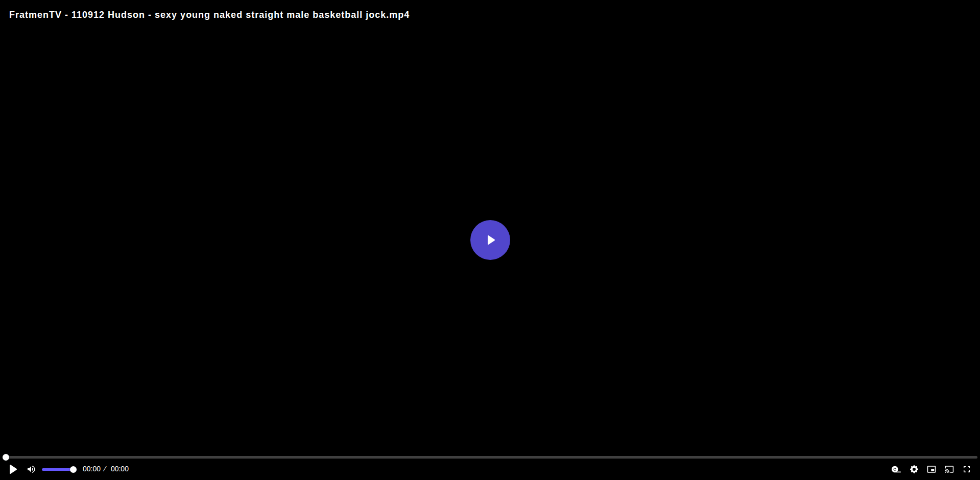
Task: Seek on the video progress bar
Action: click(490, 458)
